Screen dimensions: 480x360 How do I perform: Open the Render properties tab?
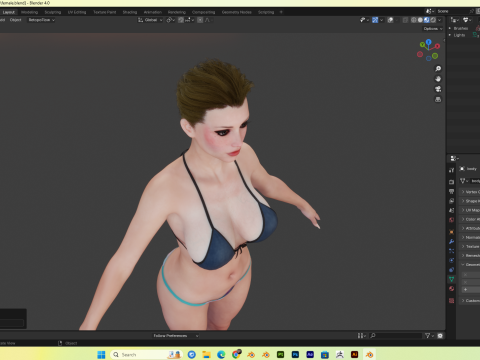point(452,182)
